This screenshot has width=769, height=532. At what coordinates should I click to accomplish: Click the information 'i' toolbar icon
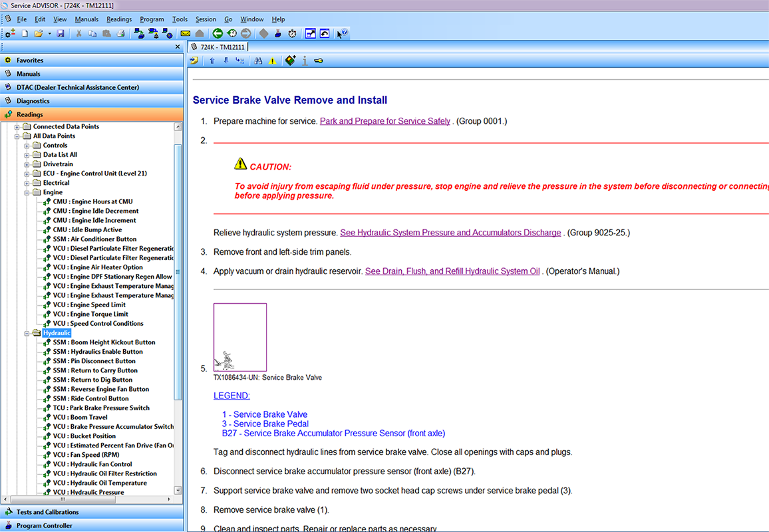(x=305, y=61)
